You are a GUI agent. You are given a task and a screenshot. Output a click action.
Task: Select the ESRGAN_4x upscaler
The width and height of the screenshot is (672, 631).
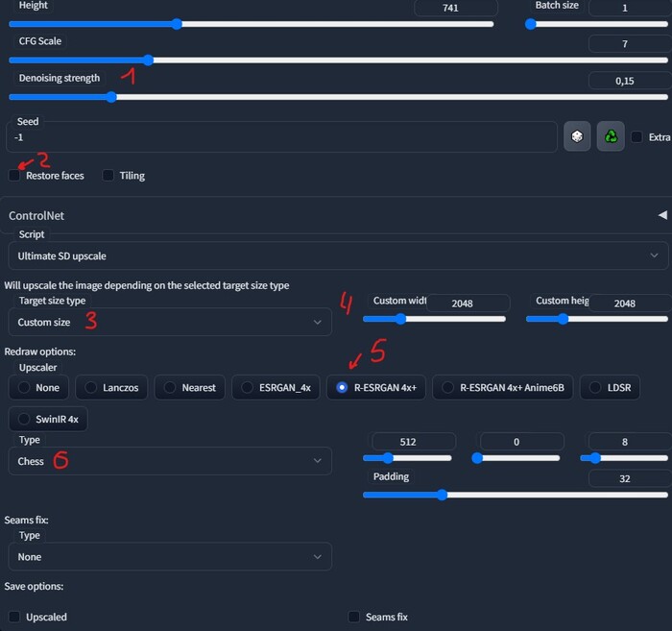coord(276,387)
